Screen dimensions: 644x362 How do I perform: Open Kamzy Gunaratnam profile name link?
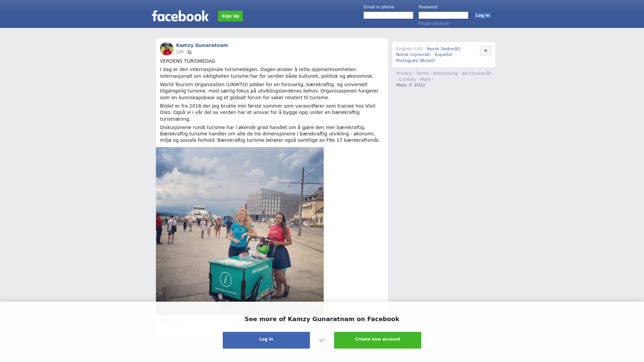point(202,45)
